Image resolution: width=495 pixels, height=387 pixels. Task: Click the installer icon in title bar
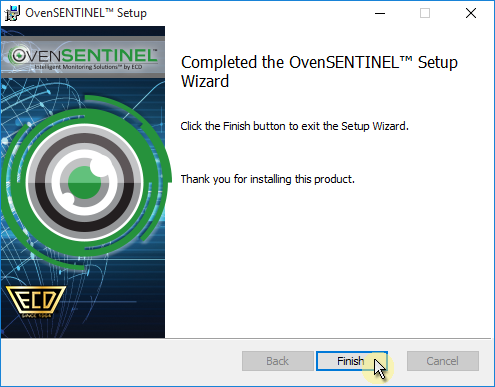[x=12, y=13]
